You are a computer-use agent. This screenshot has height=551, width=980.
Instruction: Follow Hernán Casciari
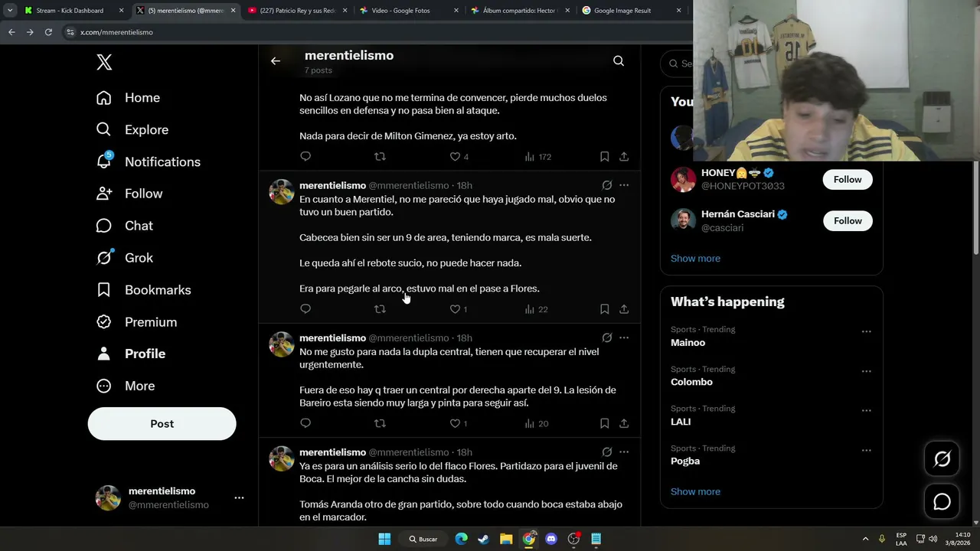[x=848, y=220]
